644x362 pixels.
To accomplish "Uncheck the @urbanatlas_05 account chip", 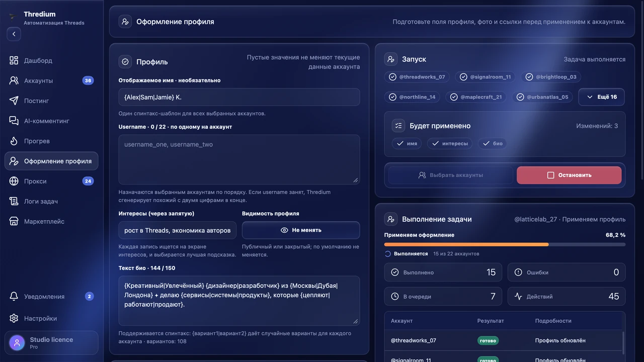I will point(542,97).
